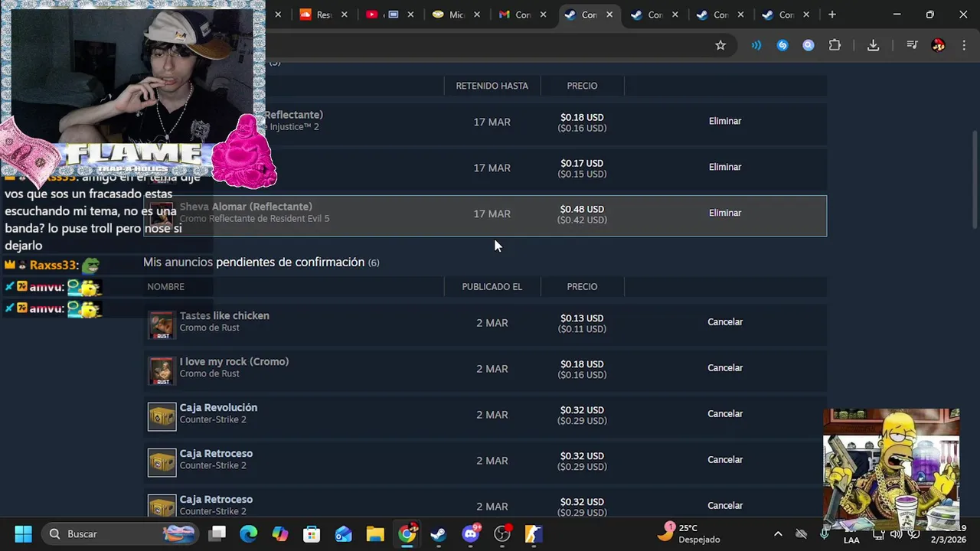Click the Caja Revolución crate thumbnail
Image resolution: width=980 pixels, height=551 pixels.
tap(162, 417)
